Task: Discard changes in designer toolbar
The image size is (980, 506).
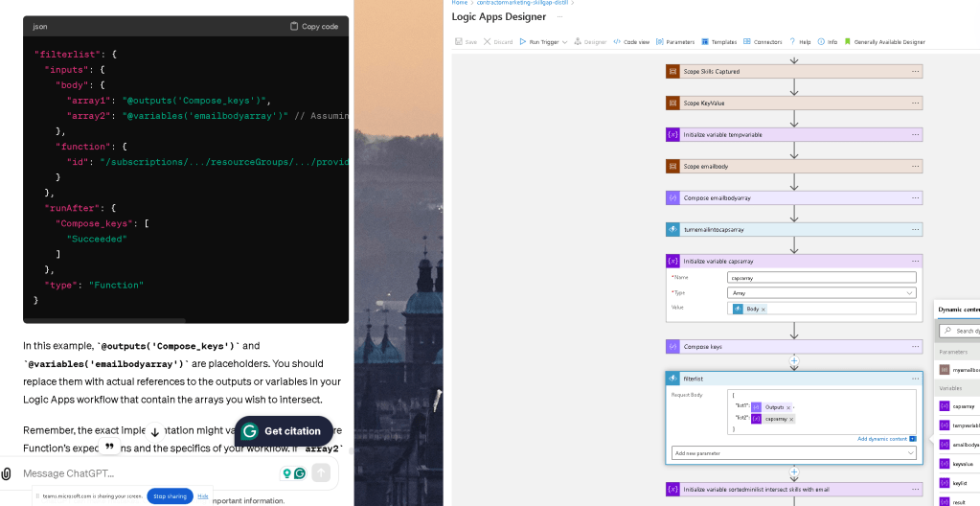Action: point(498,42)
